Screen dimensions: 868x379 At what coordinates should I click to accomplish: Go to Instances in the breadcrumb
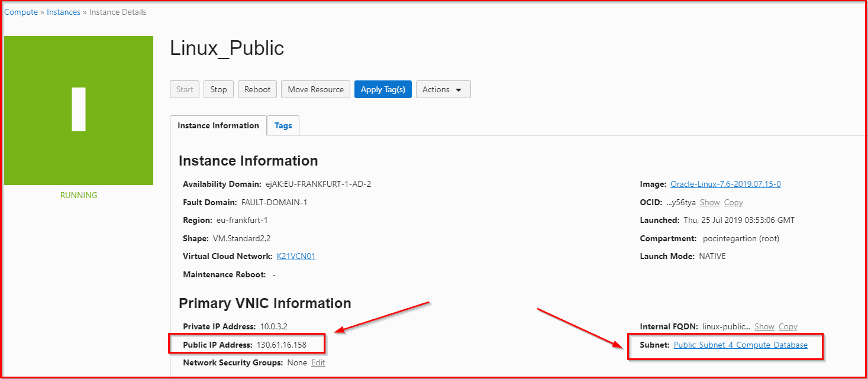coord(63,12)
